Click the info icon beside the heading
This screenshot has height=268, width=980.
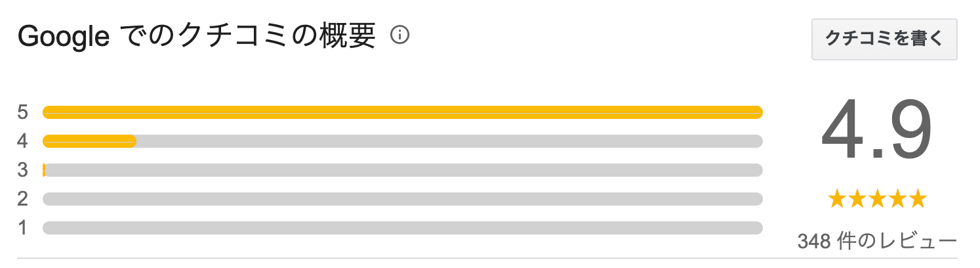click(x=399, y=35)
